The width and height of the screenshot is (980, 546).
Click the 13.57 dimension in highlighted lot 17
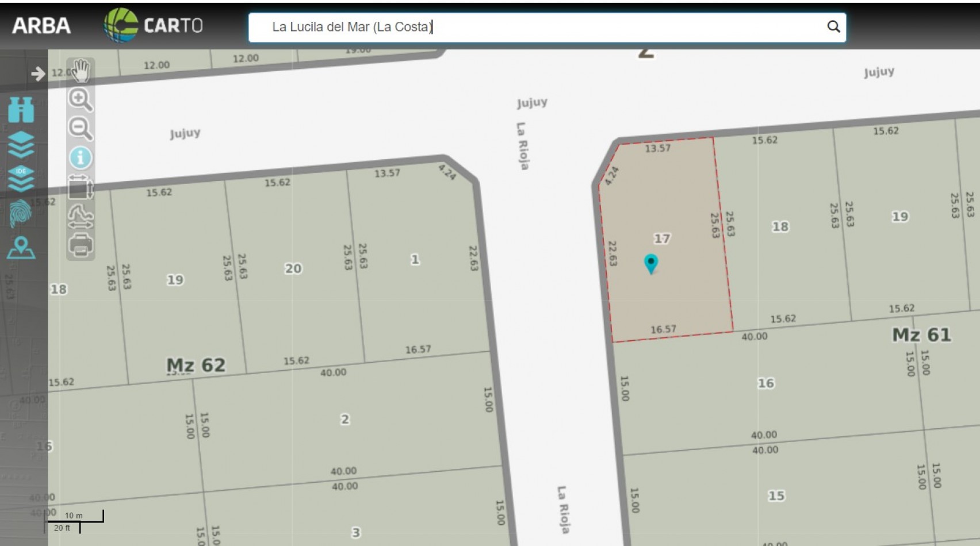point(657,148)
